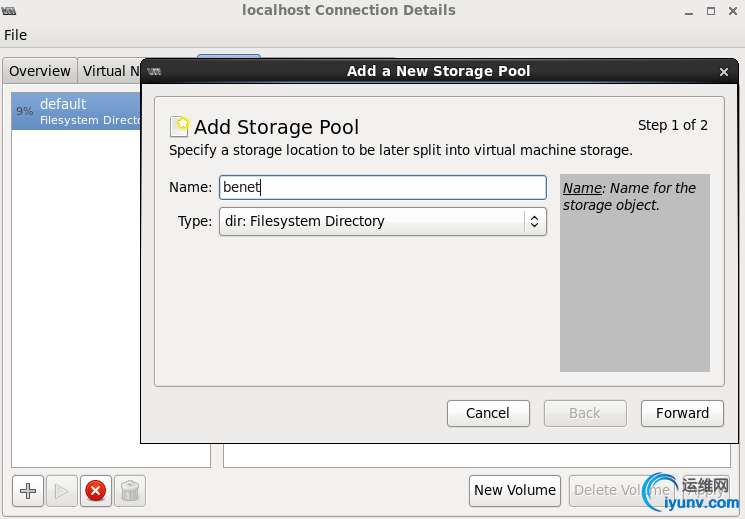Click the New Volume button
Viewport: 745px width, 519px height.
coord(514,490)
